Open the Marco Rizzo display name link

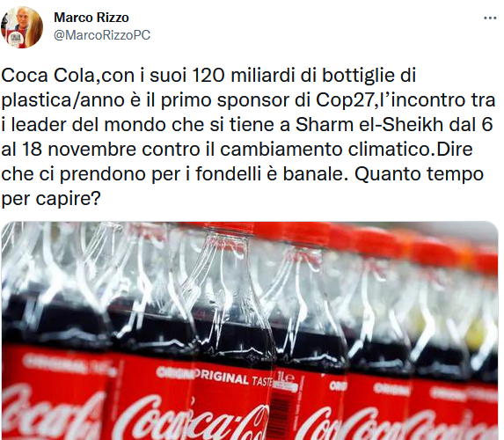tap(91, 18)
